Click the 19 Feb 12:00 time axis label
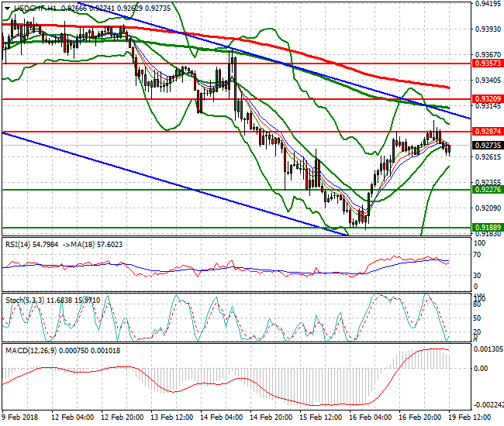The height and width of the screenshot is (426, 504). (470, 417)
